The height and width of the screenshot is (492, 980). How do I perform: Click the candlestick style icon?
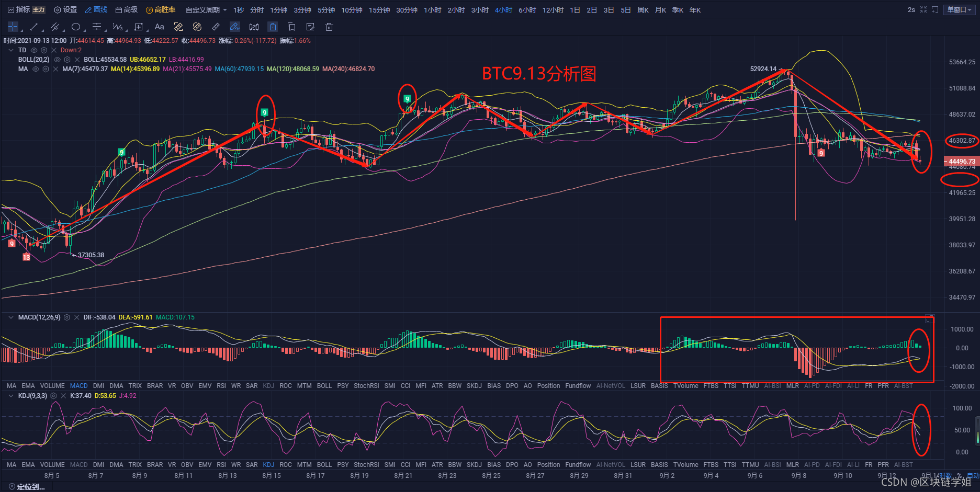[x=254, y=27]
